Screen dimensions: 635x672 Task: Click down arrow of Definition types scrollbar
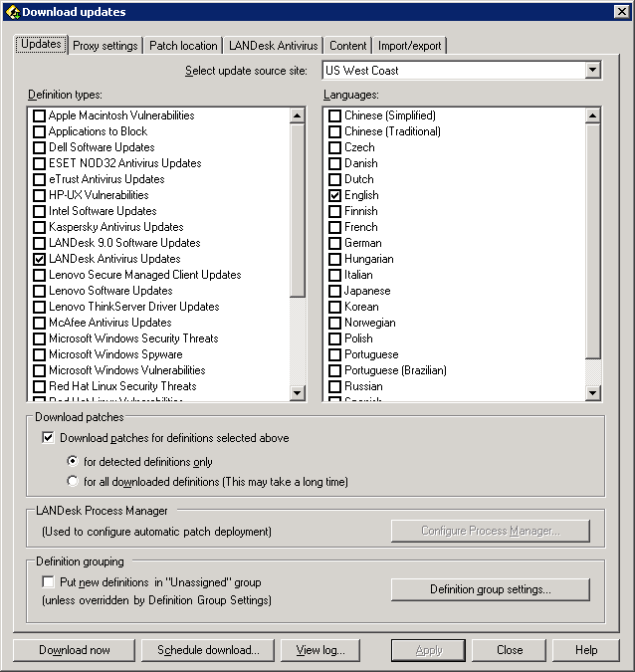[297, 392]
